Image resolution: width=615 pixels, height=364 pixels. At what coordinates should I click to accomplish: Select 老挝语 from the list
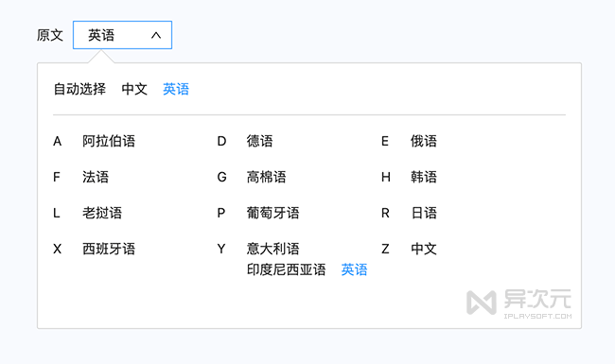point(102,213)
